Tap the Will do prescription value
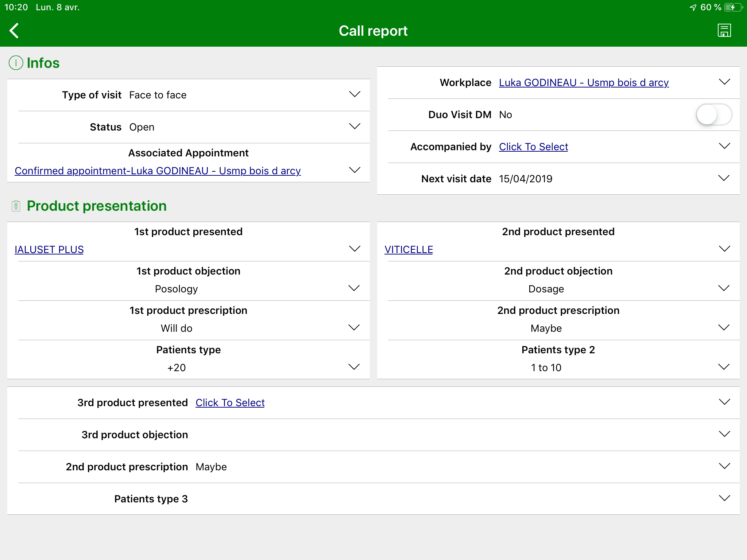The height and width of the screenshot is (560, 747). [177, 328]
